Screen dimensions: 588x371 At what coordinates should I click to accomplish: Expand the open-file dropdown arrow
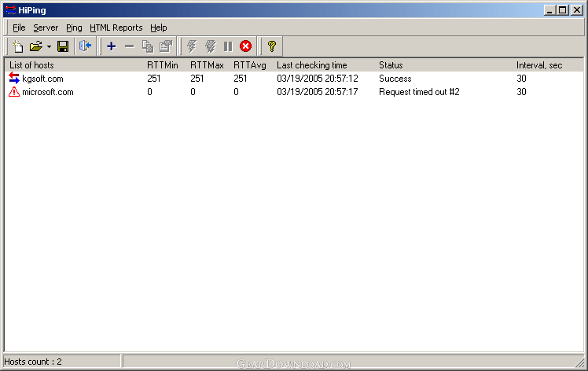[49, 47]
